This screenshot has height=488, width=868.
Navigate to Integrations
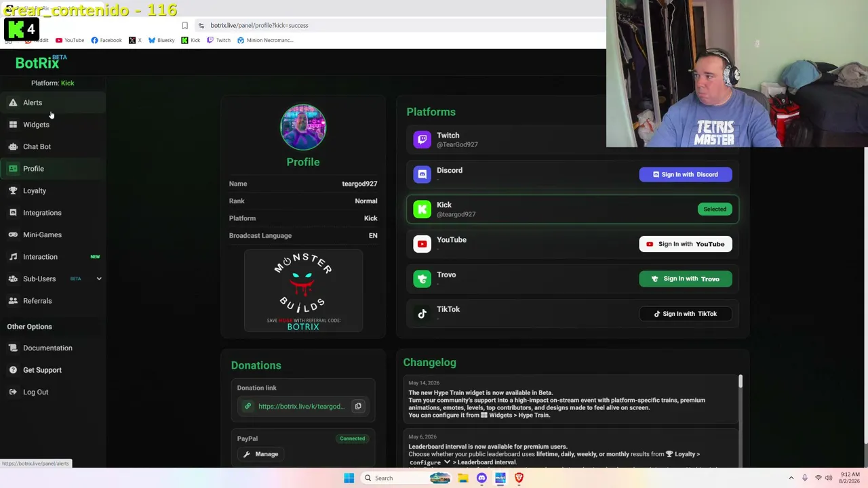42,213
